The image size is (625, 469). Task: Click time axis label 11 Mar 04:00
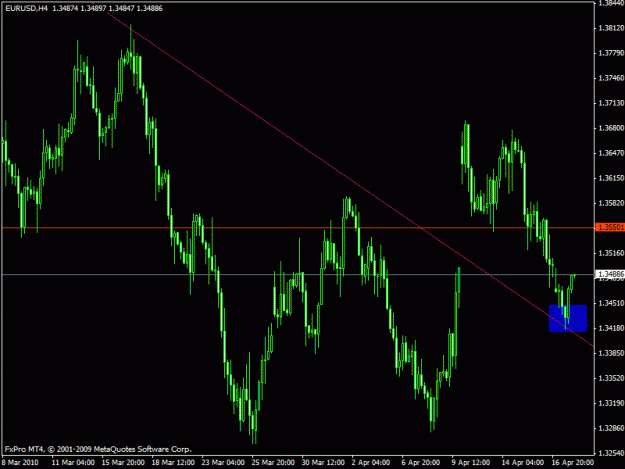[73, 463]
